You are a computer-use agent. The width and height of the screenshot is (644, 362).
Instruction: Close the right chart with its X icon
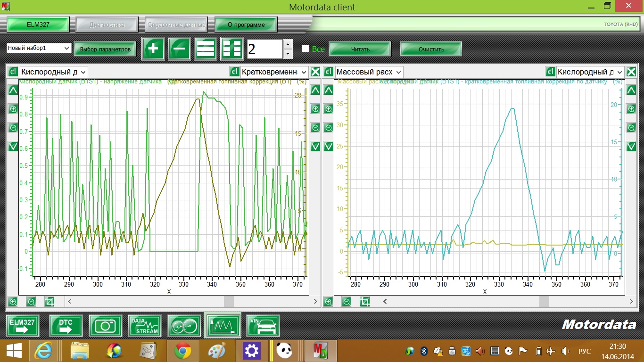click(x=631, y=72)
